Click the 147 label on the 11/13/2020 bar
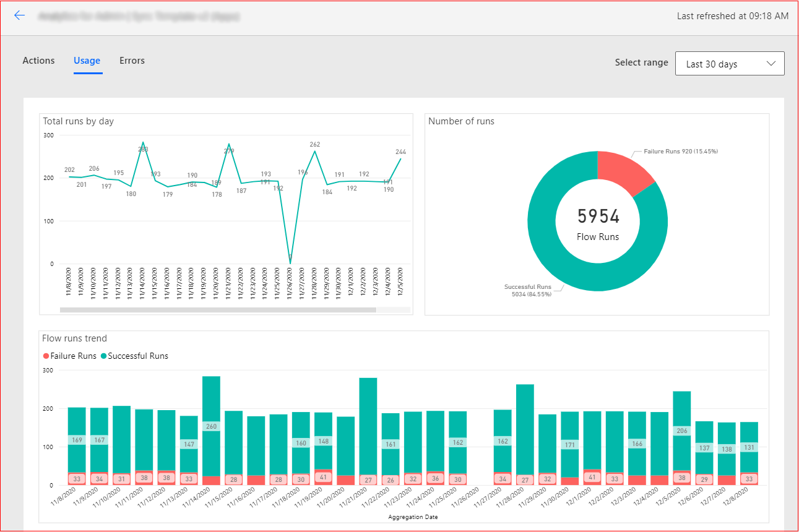The height and width of the screenshot is (532, 799). pos(189,444)
